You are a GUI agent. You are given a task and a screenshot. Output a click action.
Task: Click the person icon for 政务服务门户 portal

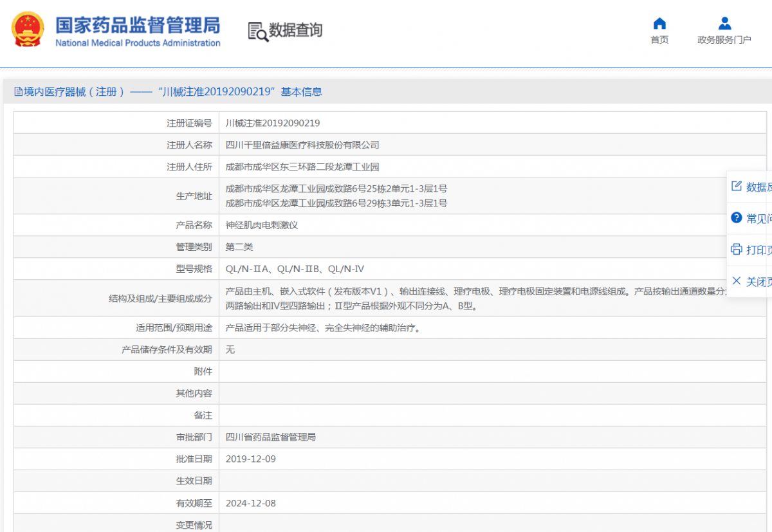(724, 23)
